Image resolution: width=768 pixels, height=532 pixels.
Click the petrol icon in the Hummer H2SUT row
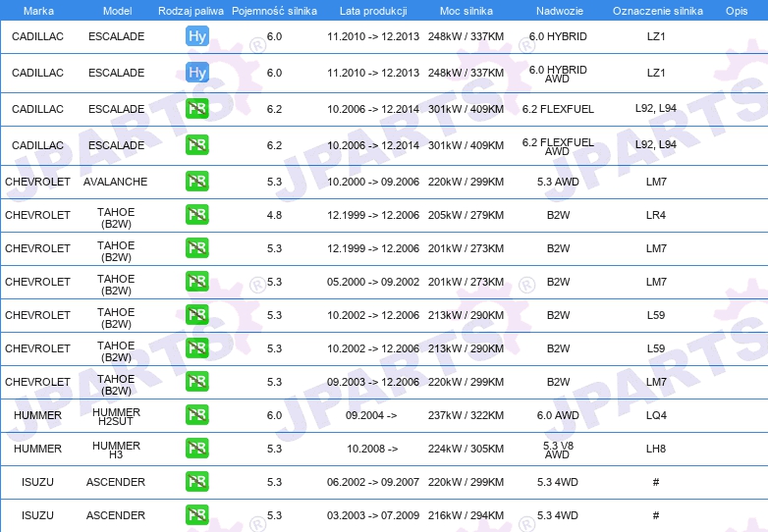click(x=197, y=415)
